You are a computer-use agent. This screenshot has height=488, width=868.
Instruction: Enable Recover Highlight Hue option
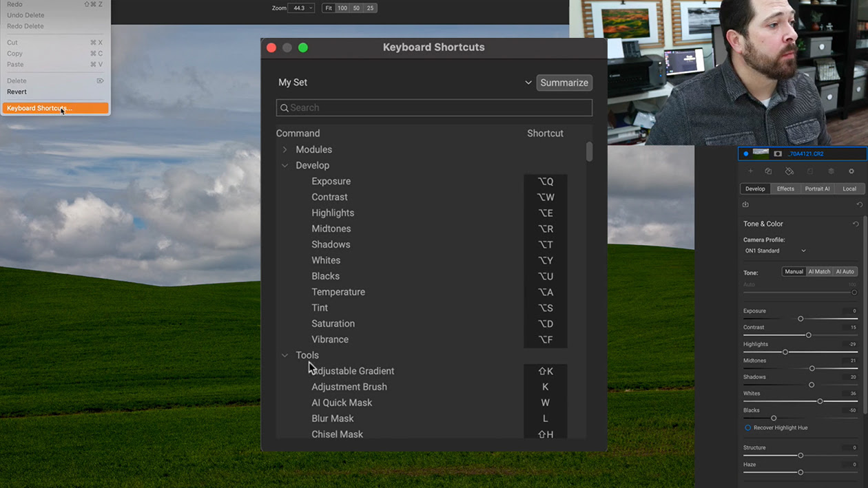click(747, 427)
